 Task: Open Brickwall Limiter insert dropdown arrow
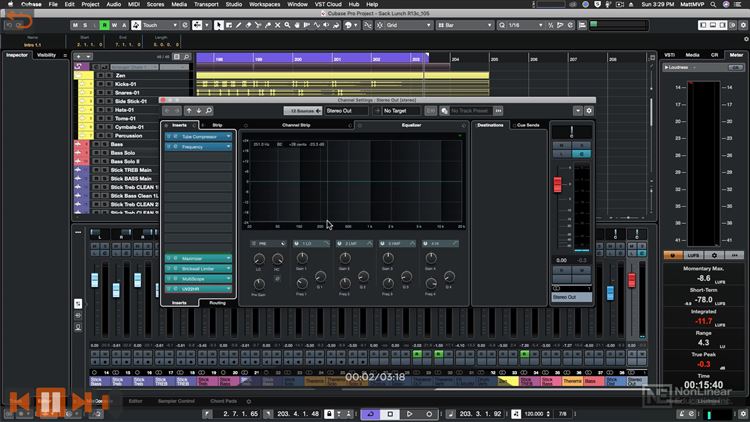[229, 268]
